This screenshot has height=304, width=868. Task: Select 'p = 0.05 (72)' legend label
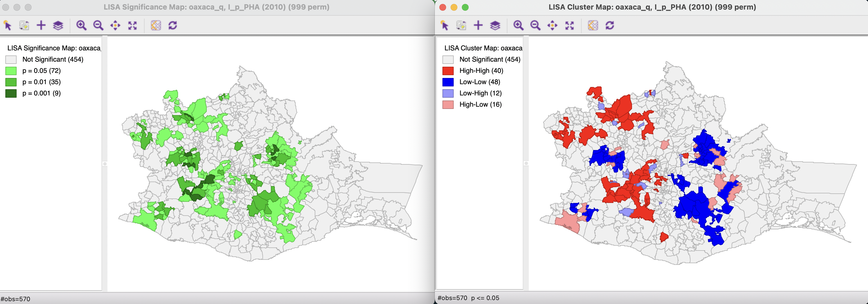41,71
